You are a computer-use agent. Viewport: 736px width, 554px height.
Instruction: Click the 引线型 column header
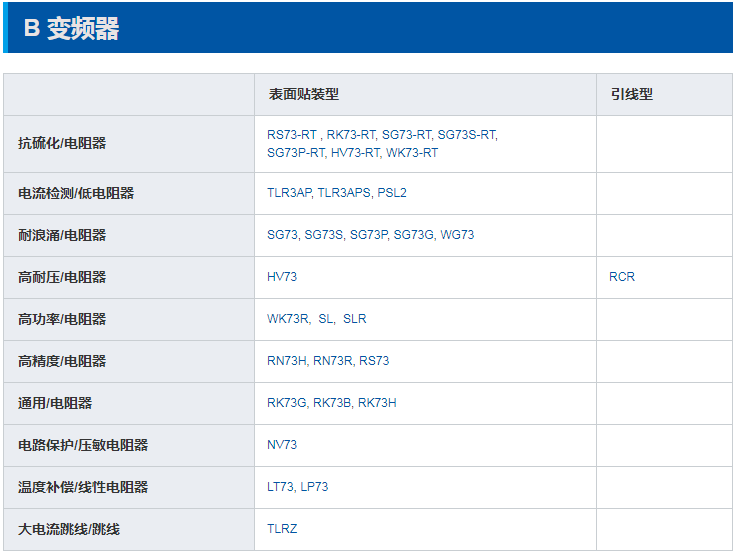(632, 94)
